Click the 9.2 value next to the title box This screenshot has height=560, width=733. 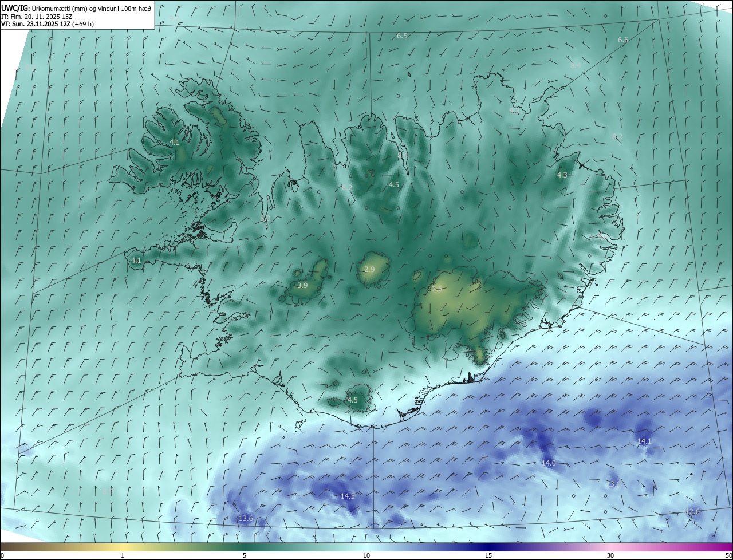tap(173, 19)
